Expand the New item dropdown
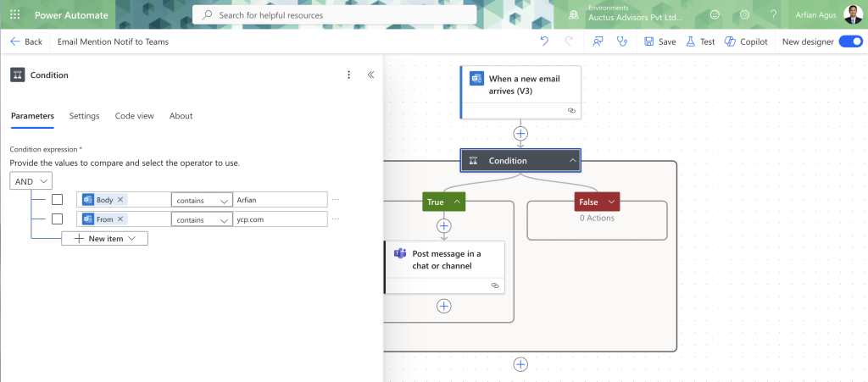This screenshot has height=382, width=868. click(x=104, y=238)
